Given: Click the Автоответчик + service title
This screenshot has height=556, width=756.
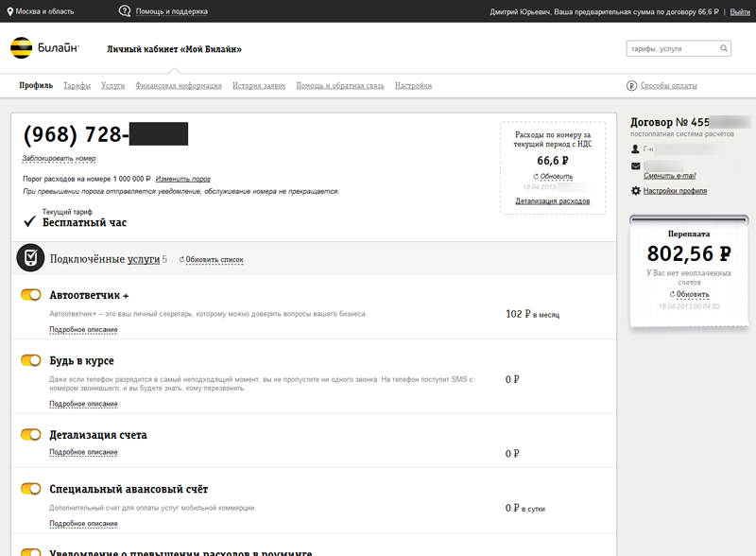Looking at the screenshot, I should click(89, 295).
